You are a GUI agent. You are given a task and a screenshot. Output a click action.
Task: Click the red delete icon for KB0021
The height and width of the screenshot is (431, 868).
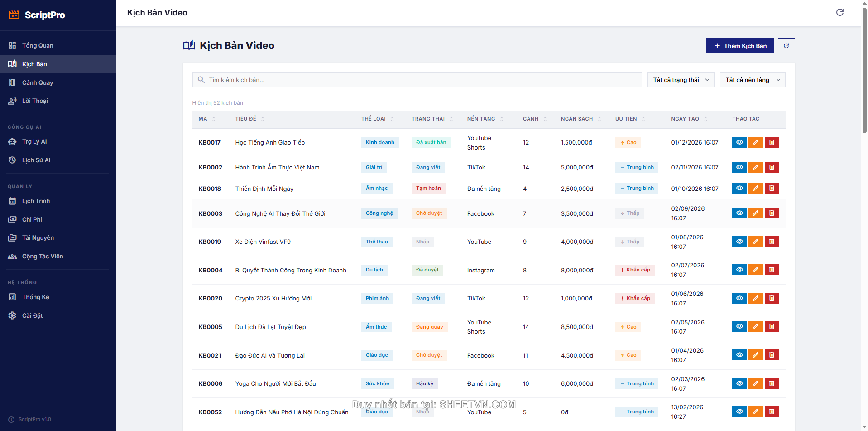772,355
